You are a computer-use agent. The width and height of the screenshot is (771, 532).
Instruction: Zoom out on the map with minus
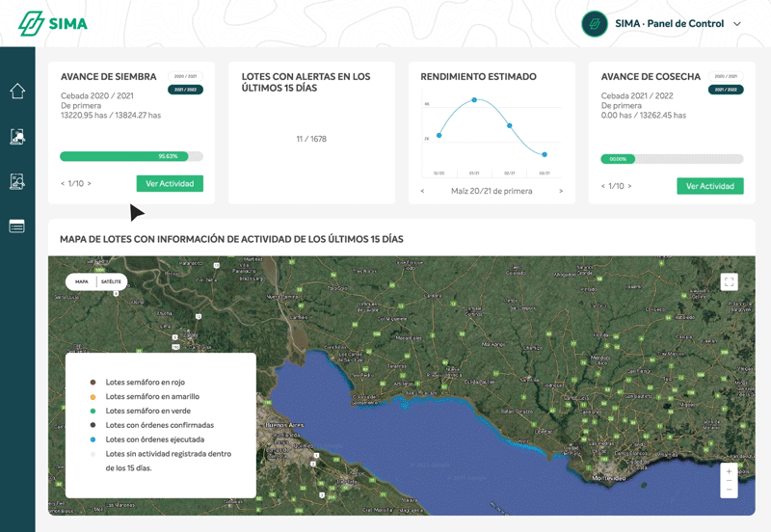[x=729, y=490]
